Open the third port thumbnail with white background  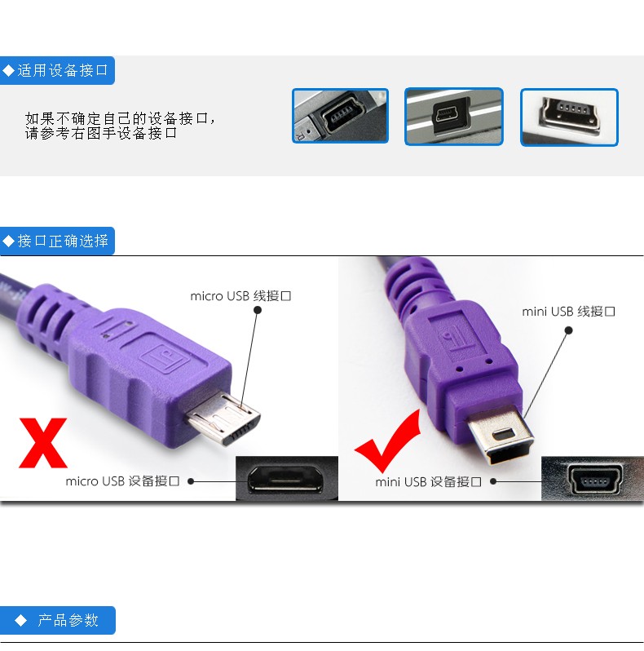click(569, 117)
